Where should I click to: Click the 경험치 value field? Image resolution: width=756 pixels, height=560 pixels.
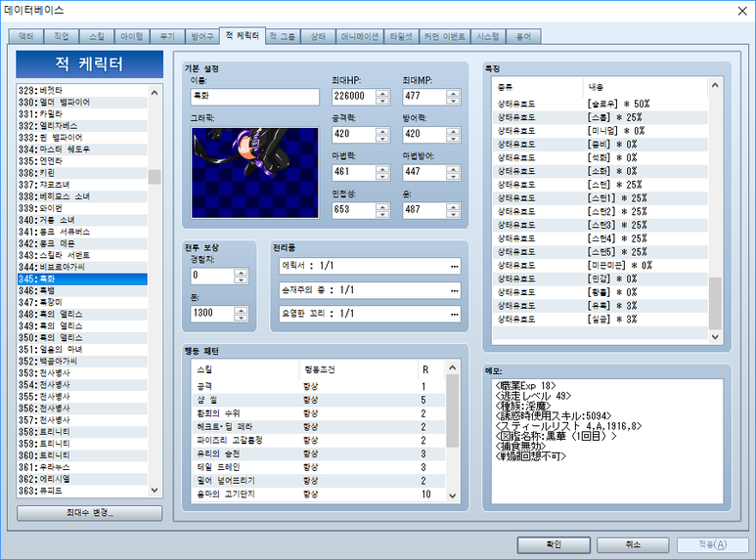(212, 276)
